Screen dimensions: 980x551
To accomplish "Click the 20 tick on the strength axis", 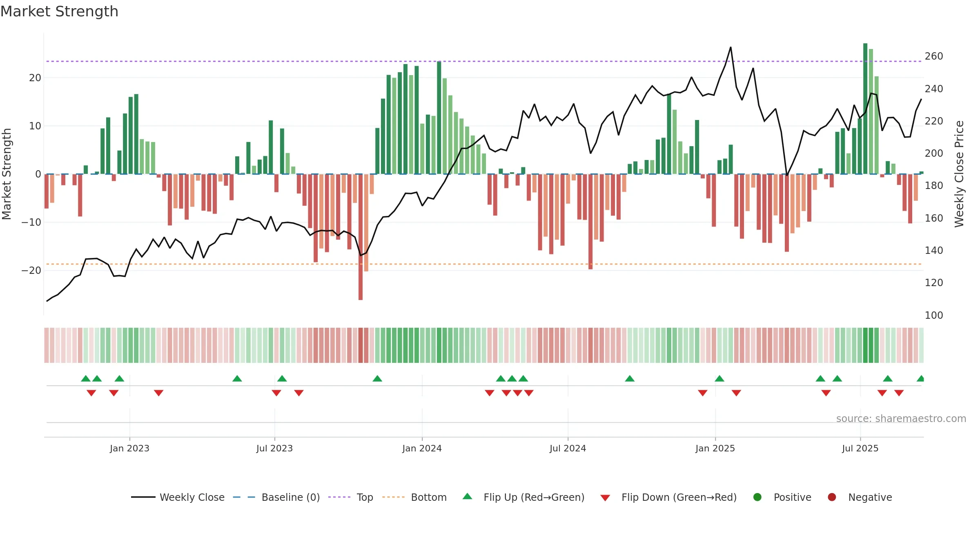I will point(35,78).
